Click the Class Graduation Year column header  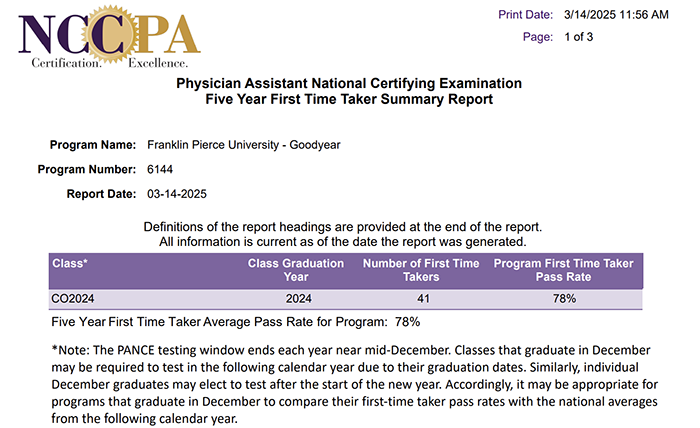tap(296, 270)
